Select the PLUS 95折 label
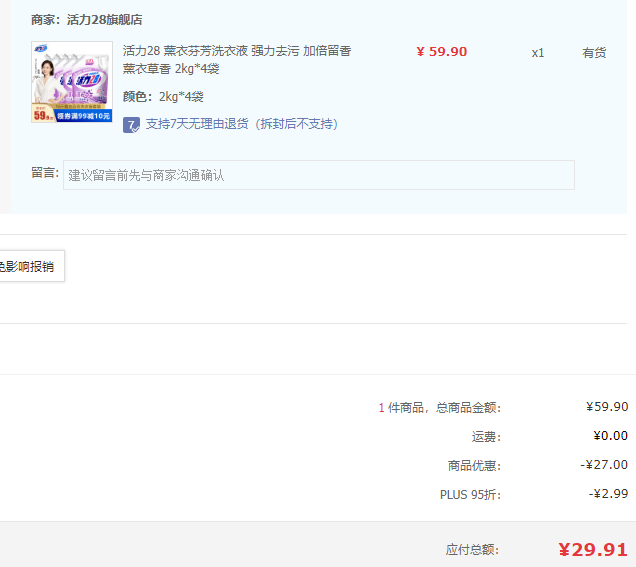The width and height of the screenshot is (636, 567). [x=471, y=494]
